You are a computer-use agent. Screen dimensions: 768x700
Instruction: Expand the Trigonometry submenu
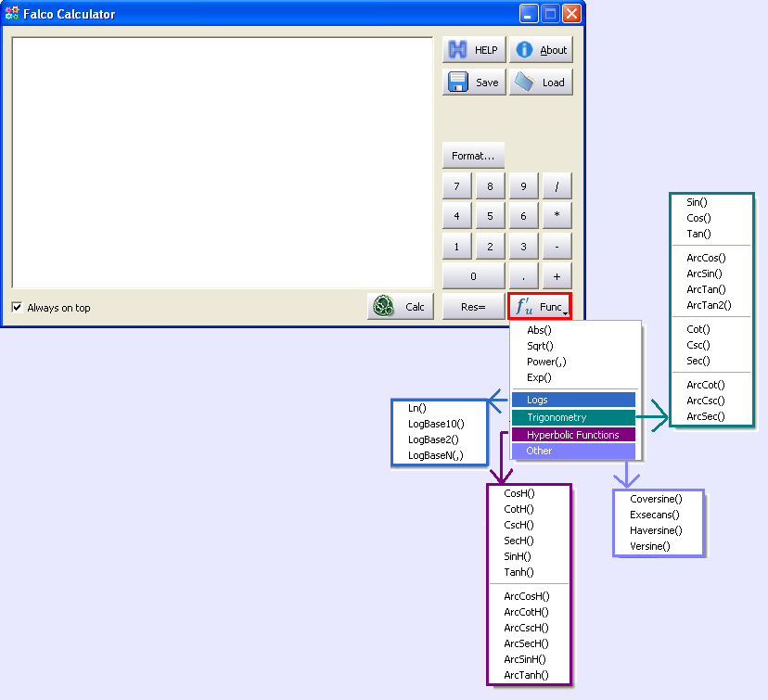(x=573, y=417)
